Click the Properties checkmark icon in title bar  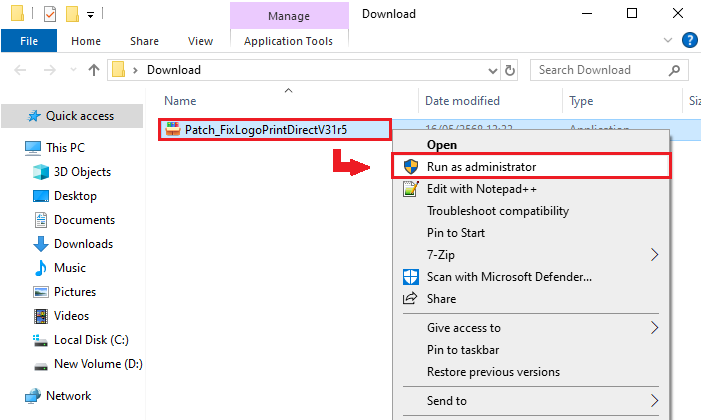50,14
